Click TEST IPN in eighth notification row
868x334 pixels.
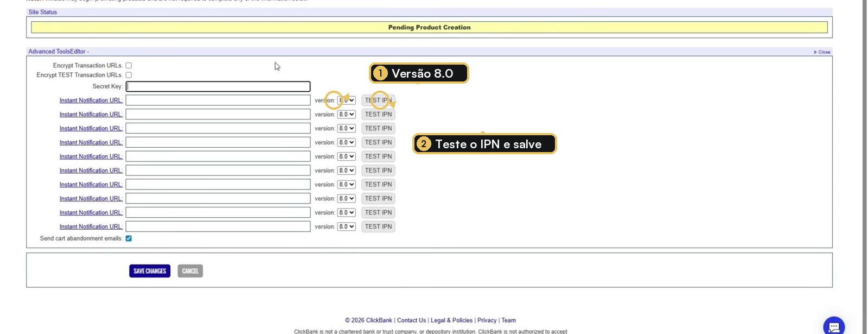378,199
